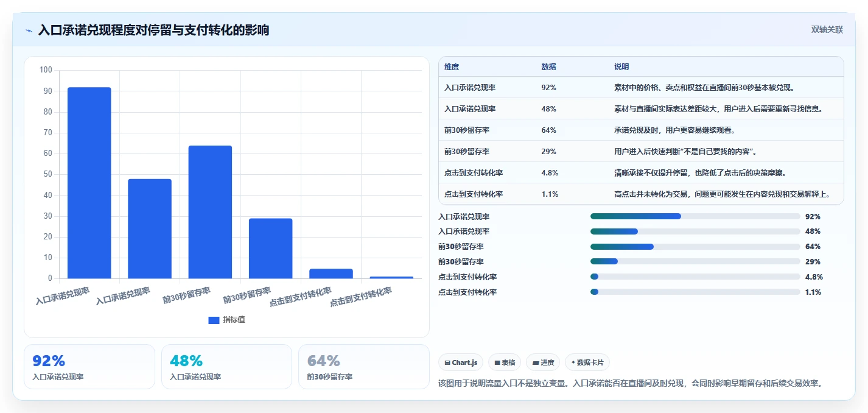Click the progress bar labeled 92%
868x413 pixels.
coord(695,216)
